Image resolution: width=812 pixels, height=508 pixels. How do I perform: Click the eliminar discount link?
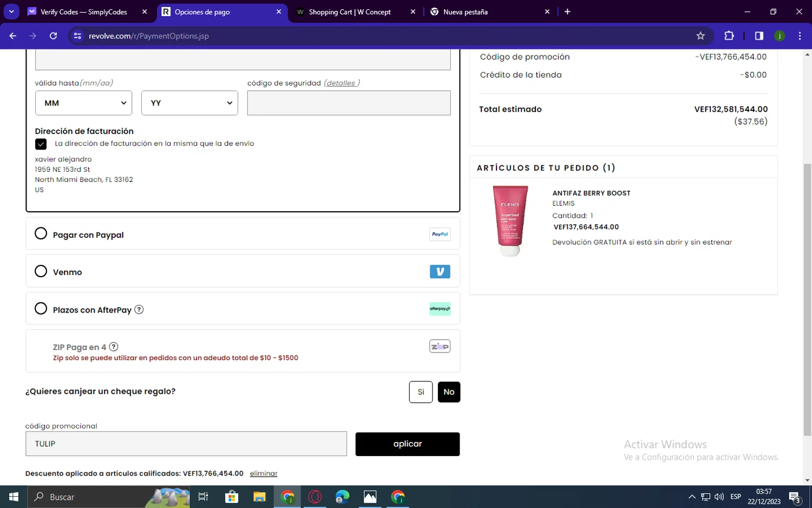[x=264, y=473]
